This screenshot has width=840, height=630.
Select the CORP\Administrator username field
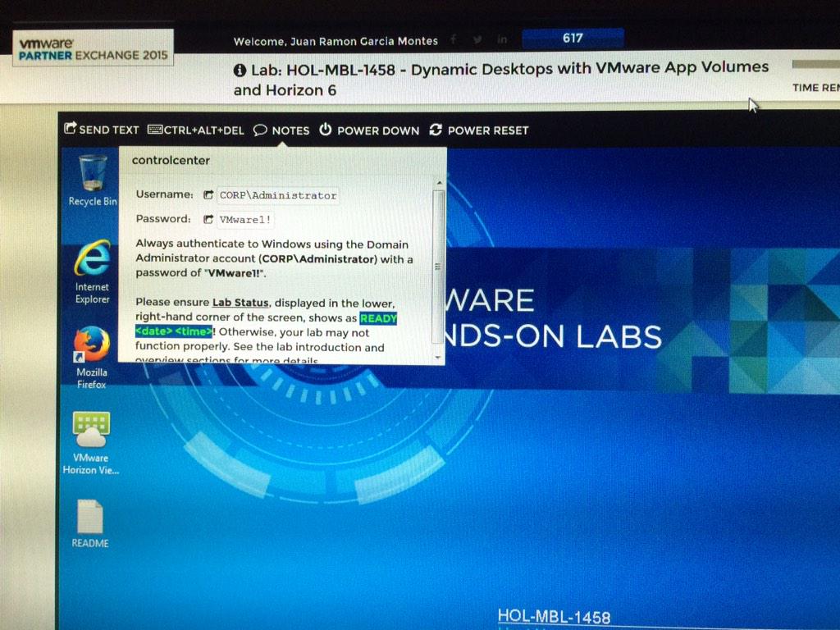pyautogui.click(x=278, y=195)
